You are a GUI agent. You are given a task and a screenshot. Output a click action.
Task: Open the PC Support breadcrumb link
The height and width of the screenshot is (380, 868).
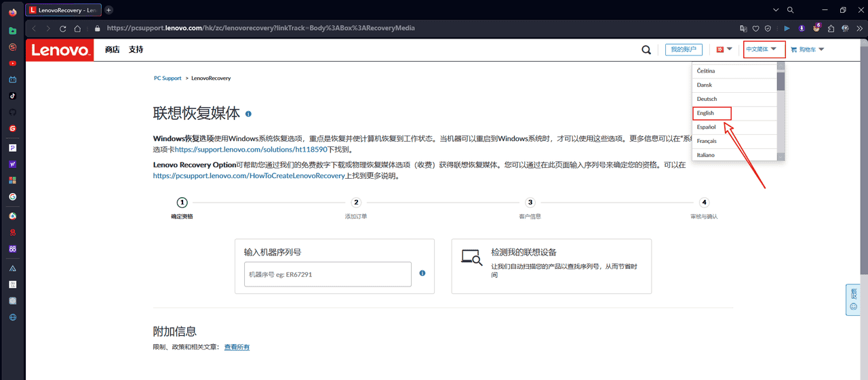point(167,78)
